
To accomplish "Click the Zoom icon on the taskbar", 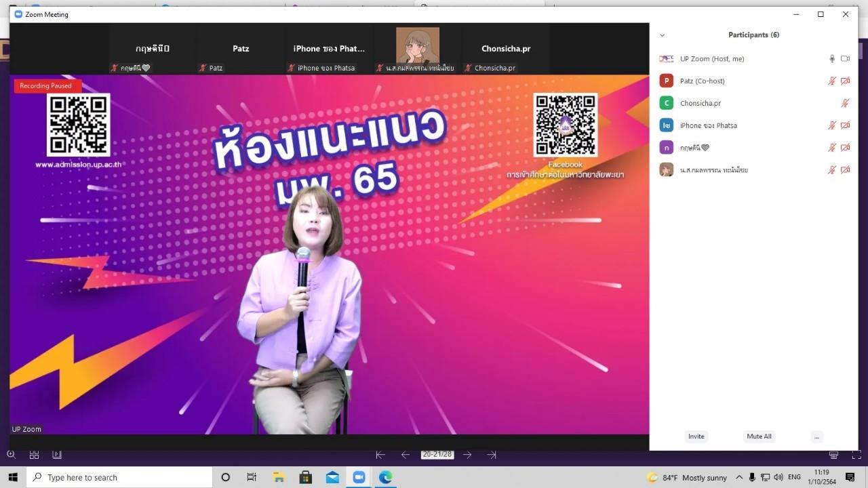I will (359, 477).
